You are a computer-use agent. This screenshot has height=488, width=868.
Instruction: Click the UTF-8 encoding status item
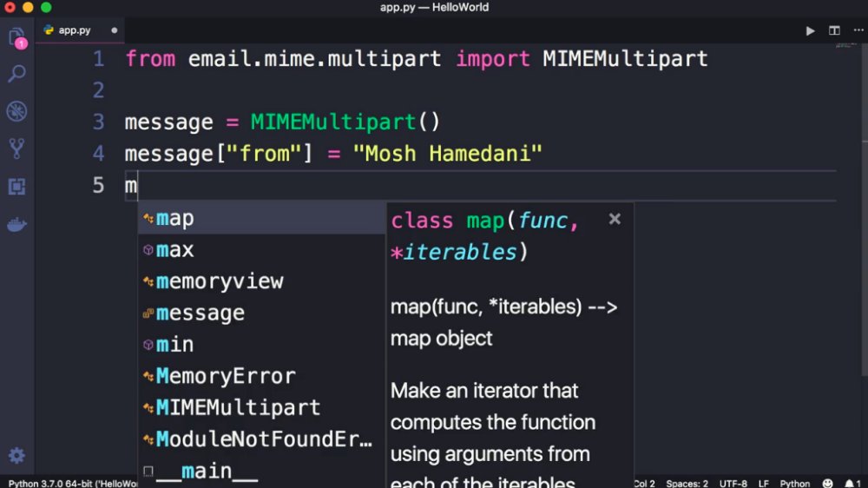coord(733,483)
